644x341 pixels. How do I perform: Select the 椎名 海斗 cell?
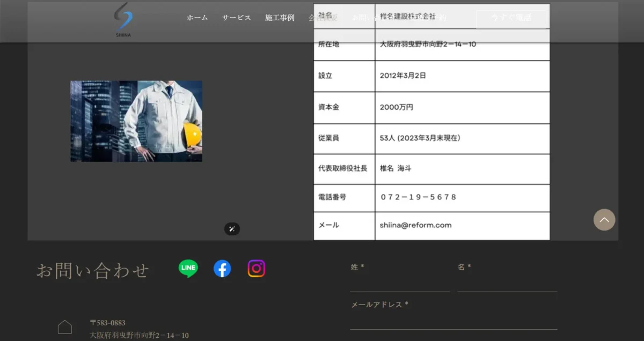tap(462, 169)
